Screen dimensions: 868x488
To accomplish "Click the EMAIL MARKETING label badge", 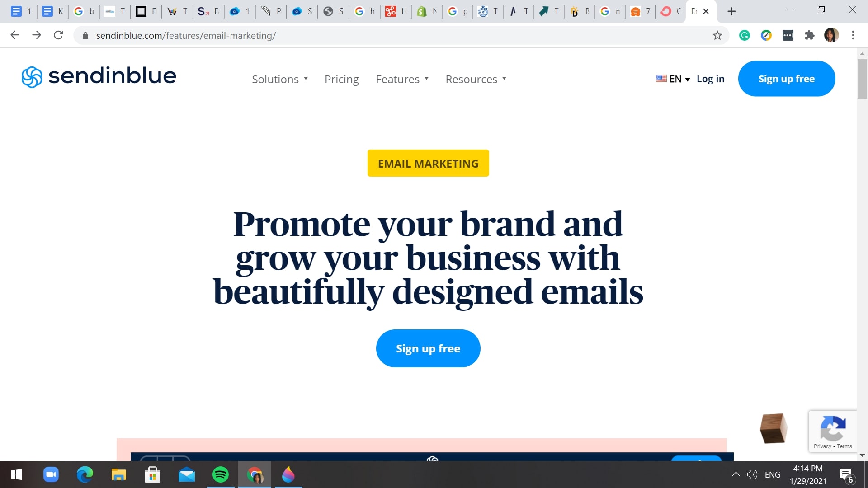I will click(428, 163).
